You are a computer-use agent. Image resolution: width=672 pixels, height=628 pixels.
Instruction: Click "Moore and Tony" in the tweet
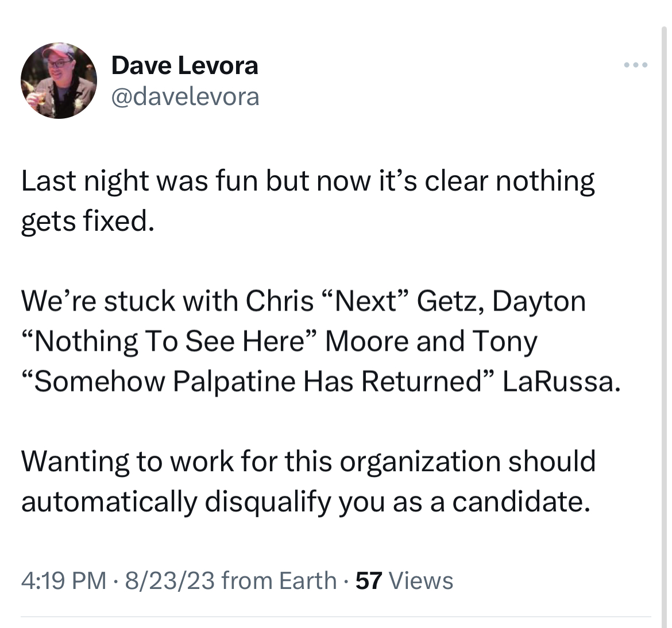431,342
